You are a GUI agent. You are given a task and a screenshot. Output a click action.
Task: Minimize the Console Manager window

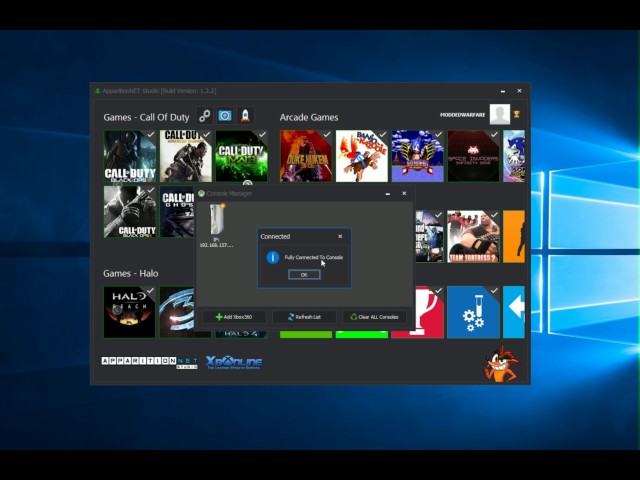(x=388, y=193)
